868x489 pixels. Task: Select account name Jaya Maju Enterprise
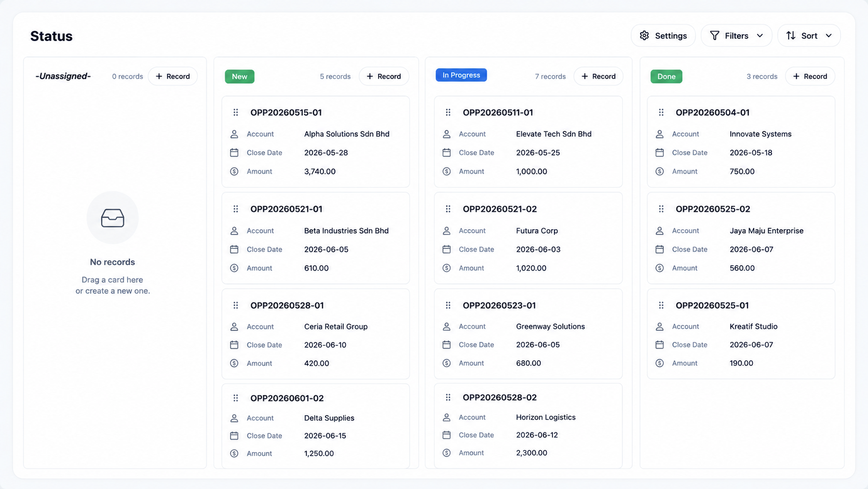coord(766,231)
